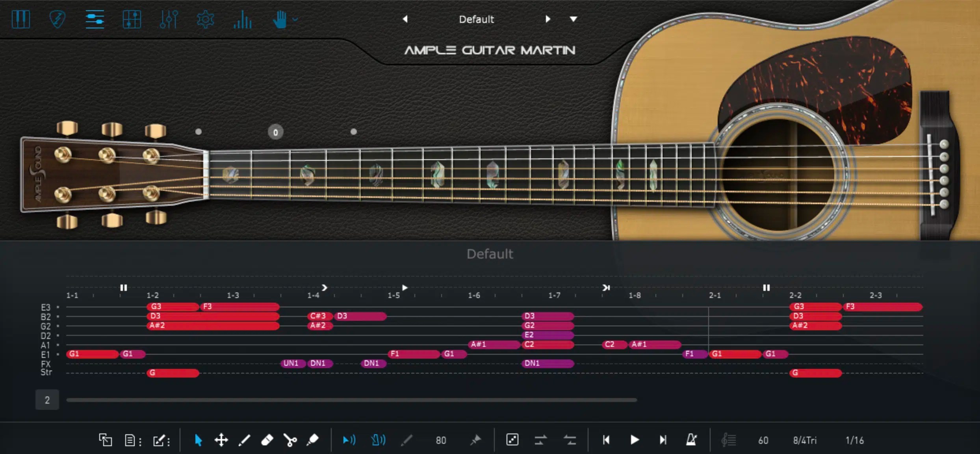Select the C#3 note on B2 string
Viewport: 980px width, 454px height.
point(320,316)
